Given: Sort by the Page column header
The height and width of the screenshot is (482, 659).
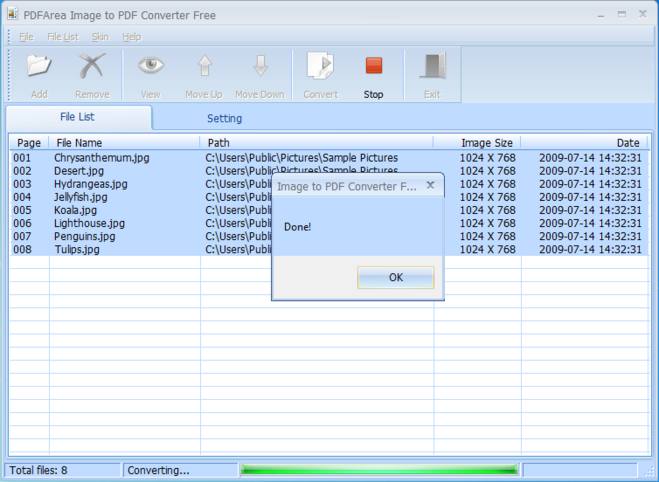Looking at the screenshot, I should point(29,143).
